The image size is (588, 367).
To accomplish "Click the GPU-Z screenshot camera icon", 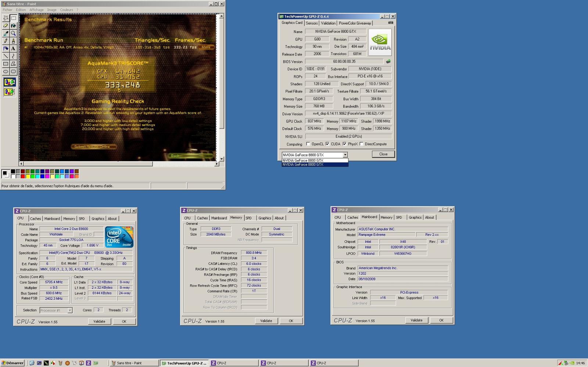I will click(x=391, y=23).
